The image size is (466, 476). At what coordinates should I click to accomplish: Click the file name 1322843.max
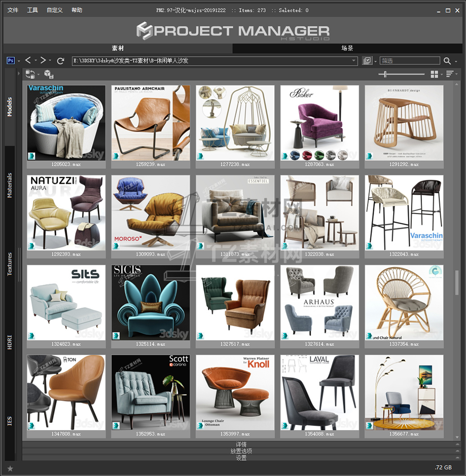click(404, 254)
